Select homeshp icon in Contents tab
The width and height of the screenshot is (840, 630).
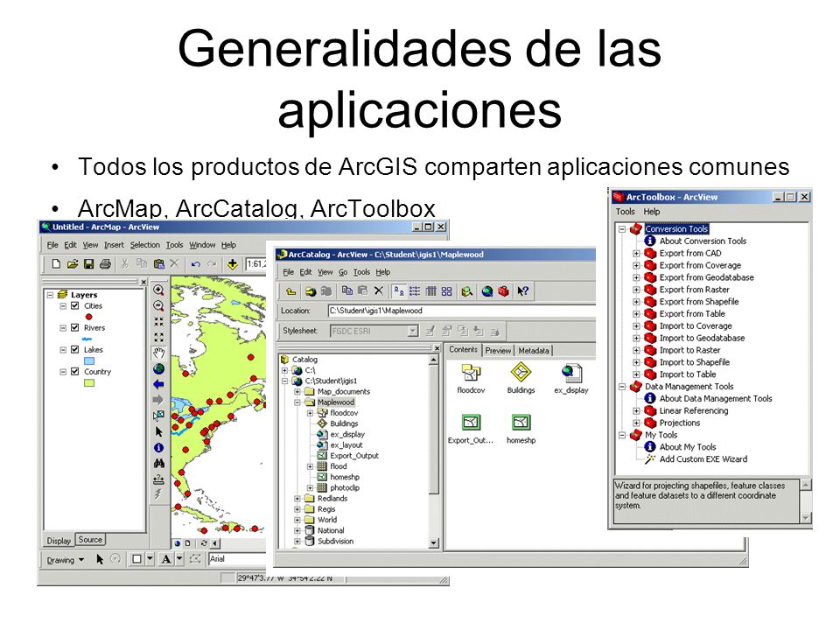tap(521, 429)
